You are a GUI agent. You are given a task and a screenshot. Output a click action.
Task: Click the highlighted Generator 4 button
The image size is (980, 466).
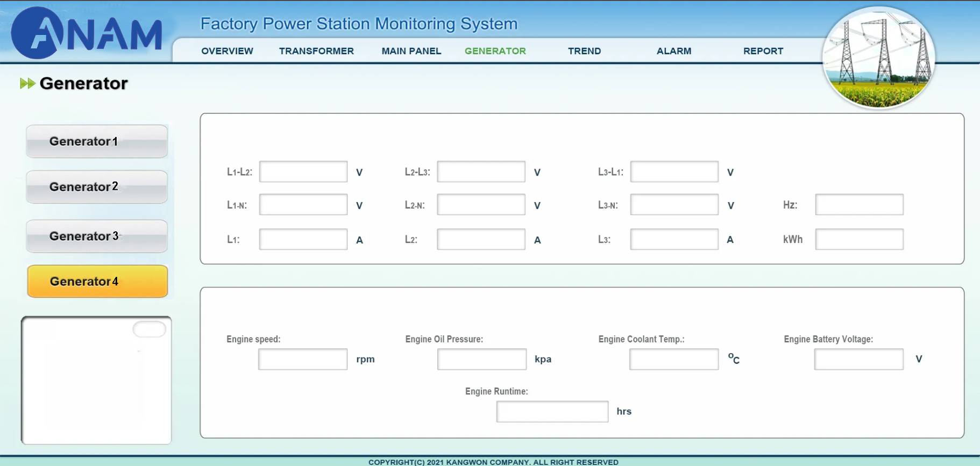(97, 281)
